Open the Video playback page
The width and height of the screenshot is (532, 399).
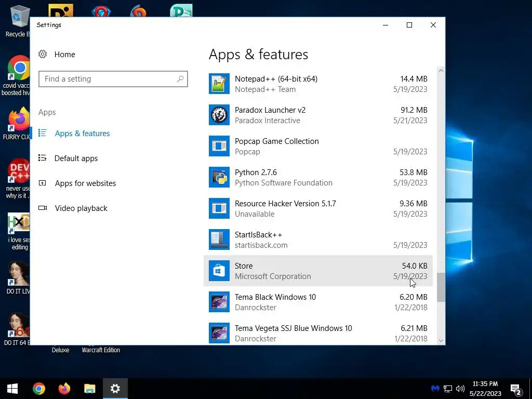click(x=81, y=208)
